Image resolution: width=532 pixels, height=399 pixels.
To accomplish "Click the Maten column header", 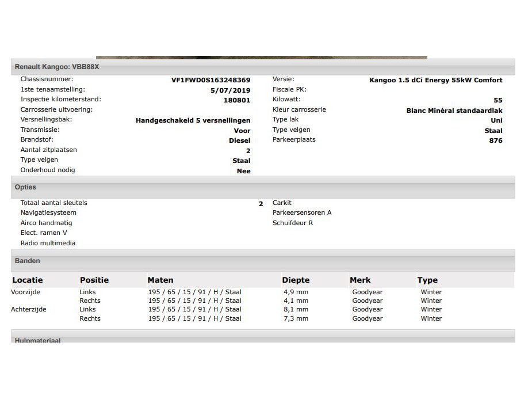I will [160, 280].
